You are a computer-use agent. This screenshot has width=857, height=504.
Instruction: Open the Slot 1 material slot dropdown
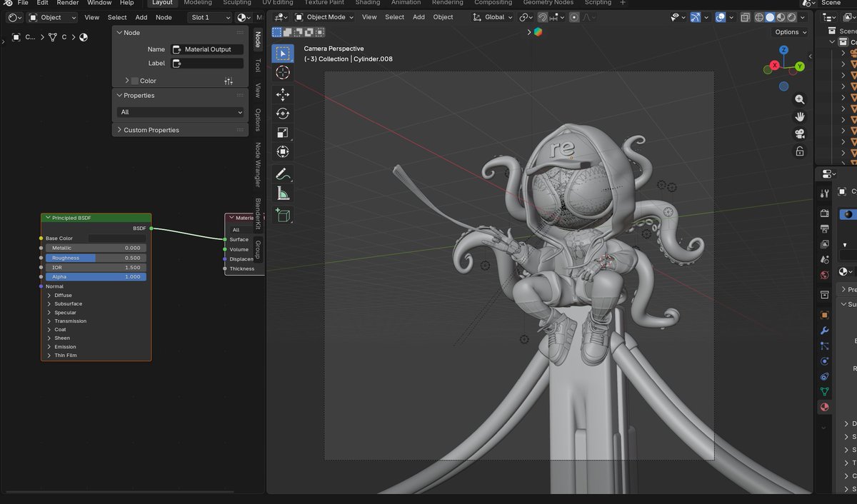[x=210, y=17]
